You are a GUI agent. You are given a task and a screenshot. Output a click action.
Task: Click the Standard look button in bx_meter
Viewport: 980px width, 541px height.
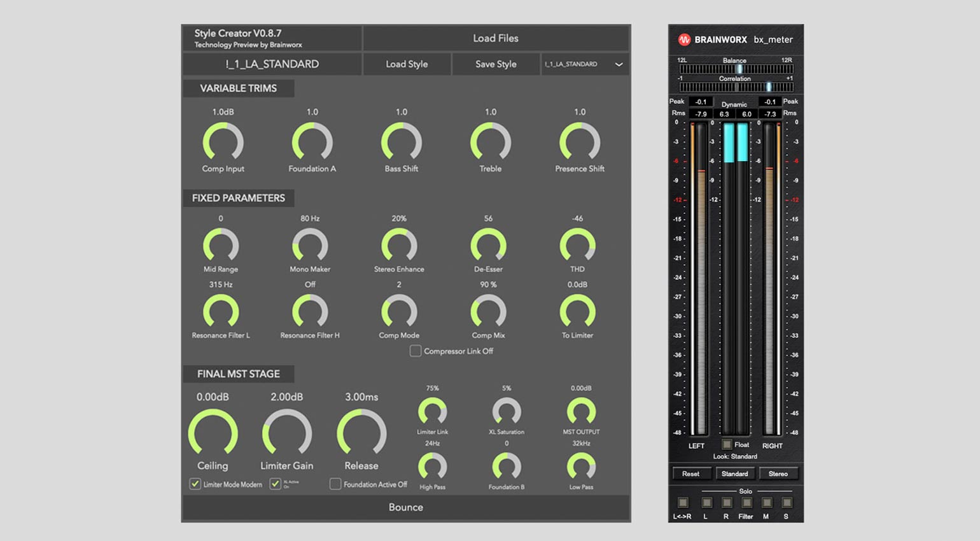pos(734,474)
